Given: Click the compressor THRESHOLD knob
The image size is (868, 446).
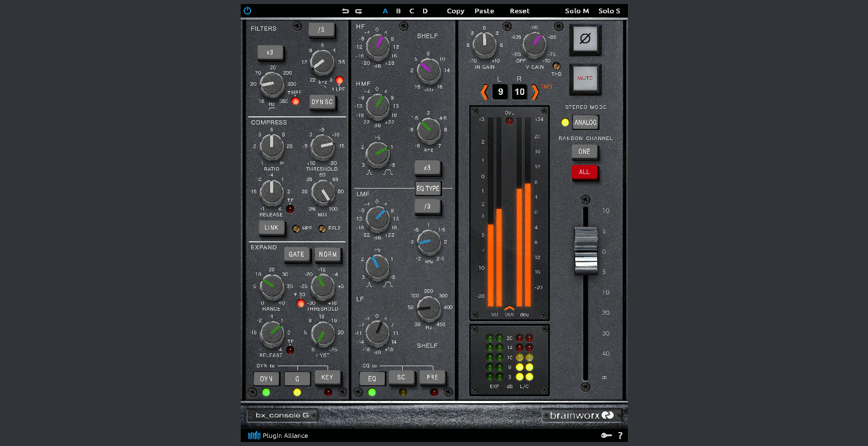Looking at the screenshot, I should pyautogui.click(x=322, y=147).
